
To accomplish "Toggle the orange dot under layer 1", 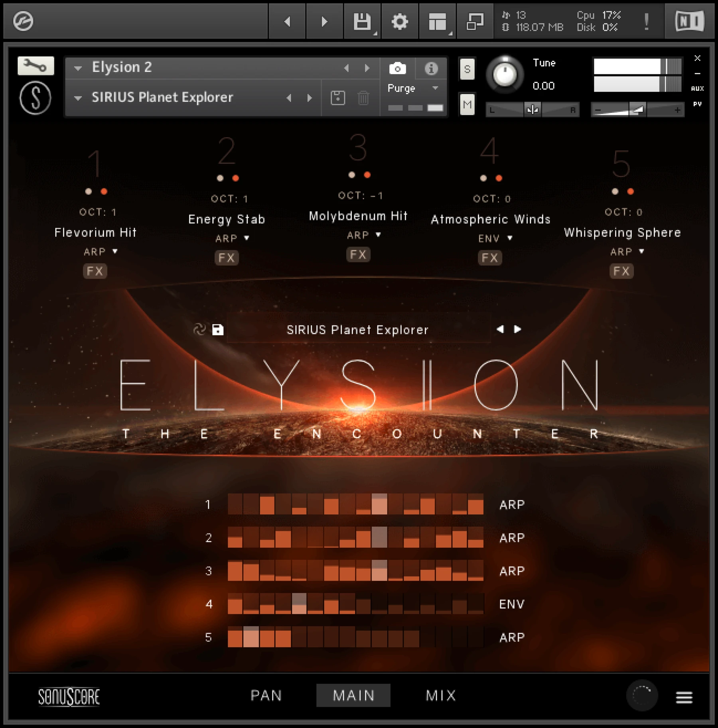I will pyautogui.click(x=104, y=191).
